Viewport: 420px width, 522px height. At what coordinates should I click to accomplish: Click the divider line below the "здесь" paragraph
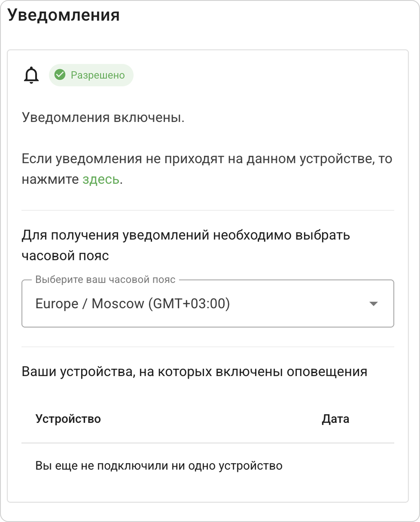208,210
